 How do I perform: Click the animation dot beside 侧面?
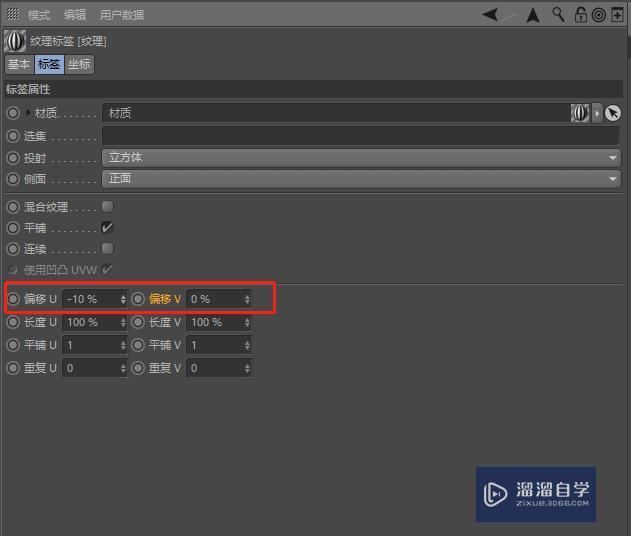click(13, 178)
